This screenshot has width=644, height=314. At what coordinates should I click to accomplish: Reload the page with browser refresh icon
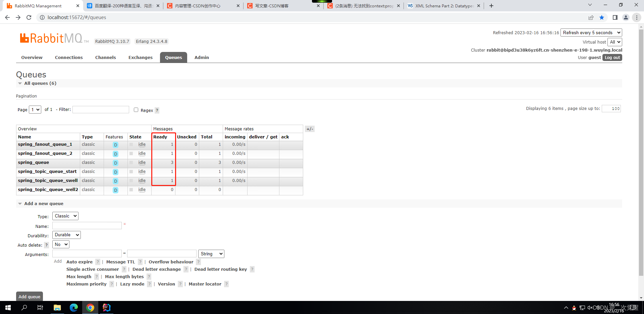pyautogui.click(x=29, y=17)
